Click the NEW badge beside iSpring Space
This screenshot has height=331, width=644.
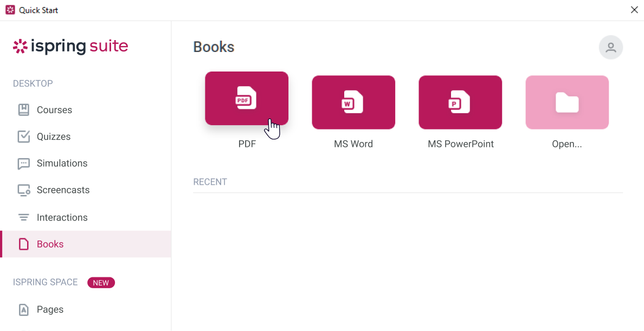(x=101, y=282)
